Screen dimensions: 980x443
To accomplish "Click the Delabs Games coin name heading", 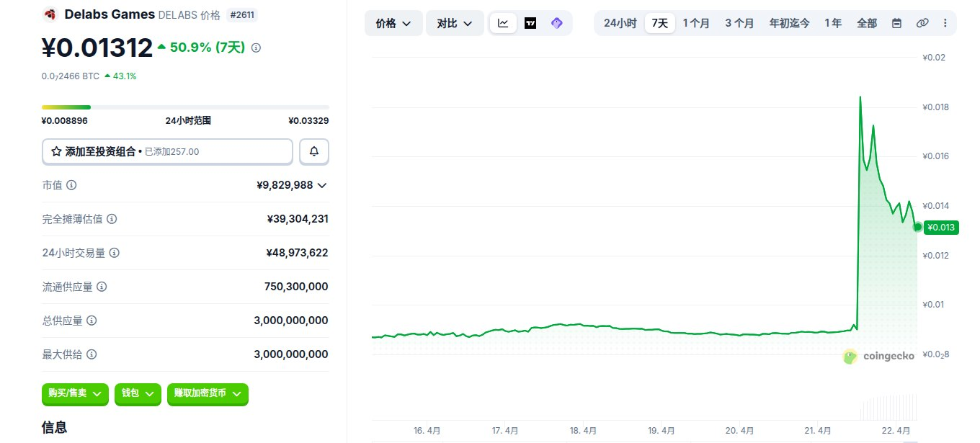I will tap(110, 14).
